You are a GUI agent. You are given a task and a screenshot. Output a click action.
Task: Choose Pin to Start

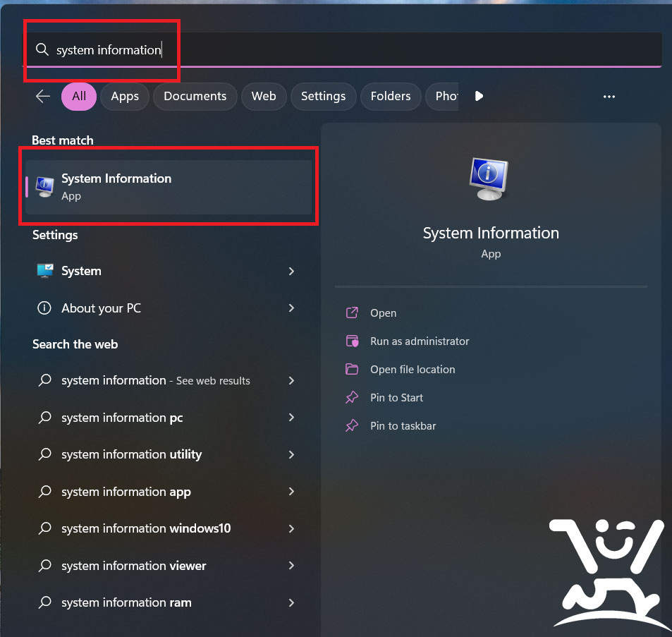(396, 398)
